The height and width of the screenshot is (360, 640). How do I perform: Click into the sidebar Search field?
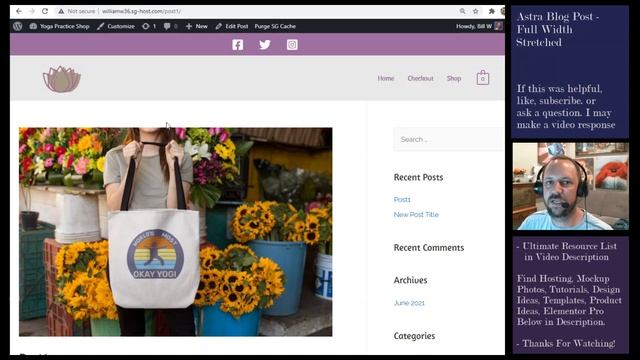coord(449,140)
